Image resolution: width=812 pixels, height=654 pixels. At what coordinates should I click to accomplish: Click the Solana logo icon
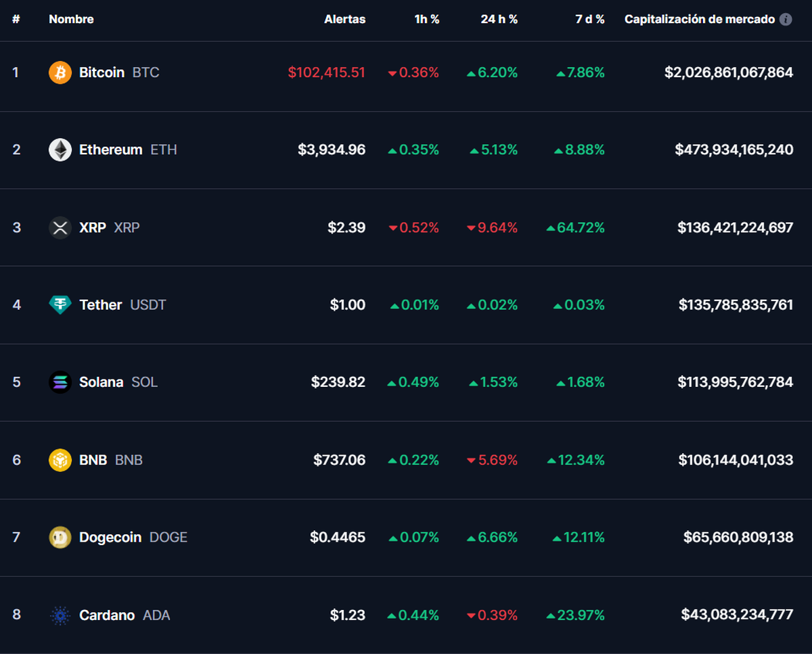tap(60, 382)
